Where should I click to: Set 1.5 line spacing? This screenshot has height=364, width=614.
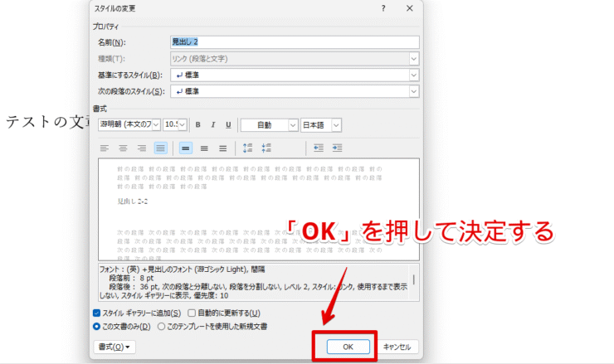(204, 148)
